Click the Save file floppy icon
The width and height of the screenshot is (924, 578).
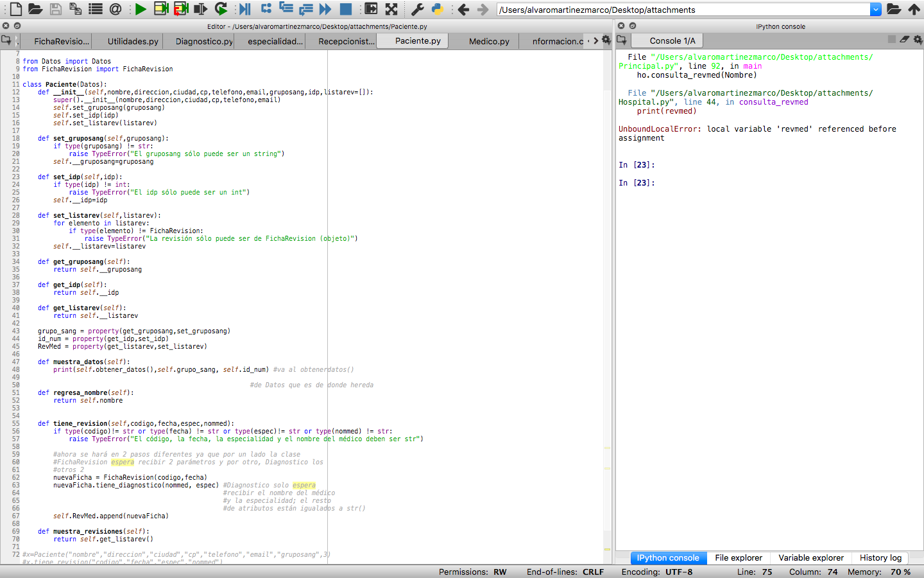[x=56, y=9]
